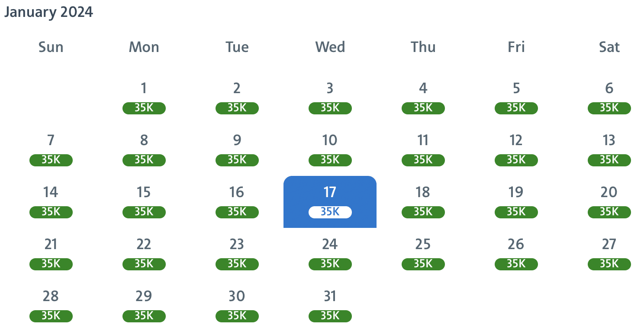Click the white 35K badge on January 17
Image resolution: width=644 pixels, height=331 pixels.
click(330, 212)
